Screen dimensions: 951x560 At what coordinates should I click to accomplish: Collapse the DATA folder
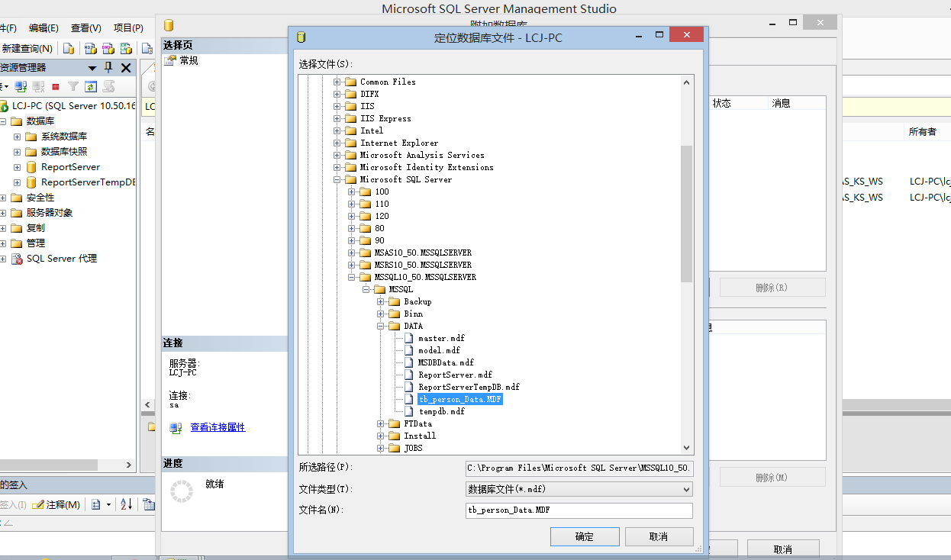(x=381, y=326)
